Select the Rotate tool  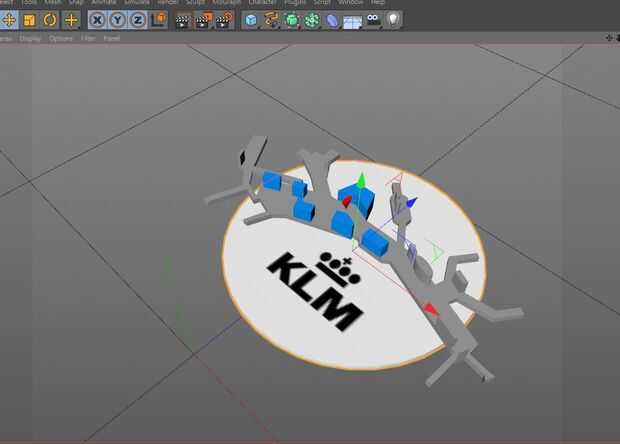(x=50, y=20)
